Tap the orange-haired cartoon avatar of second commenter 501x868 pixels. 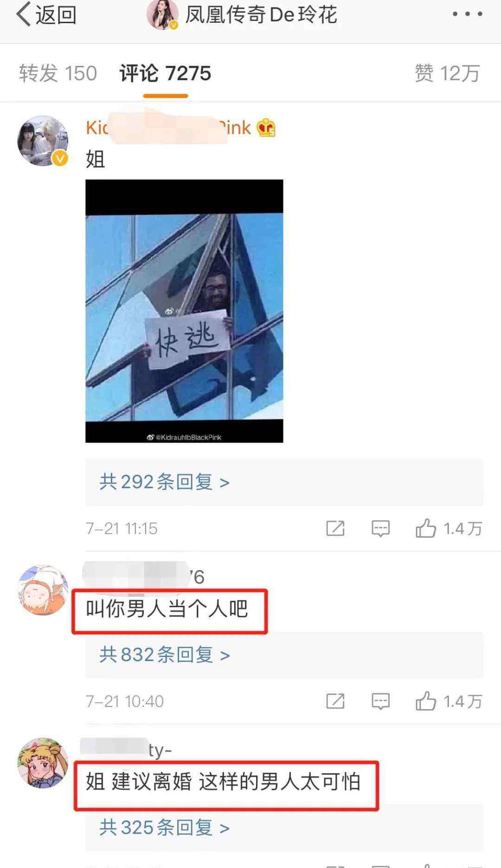[x=43, y=590]
